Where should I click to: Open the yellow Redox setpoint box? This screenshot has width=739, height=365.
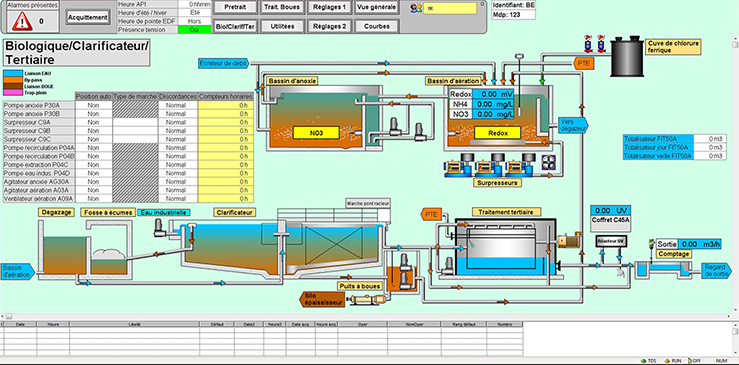(x=498, y=133)
